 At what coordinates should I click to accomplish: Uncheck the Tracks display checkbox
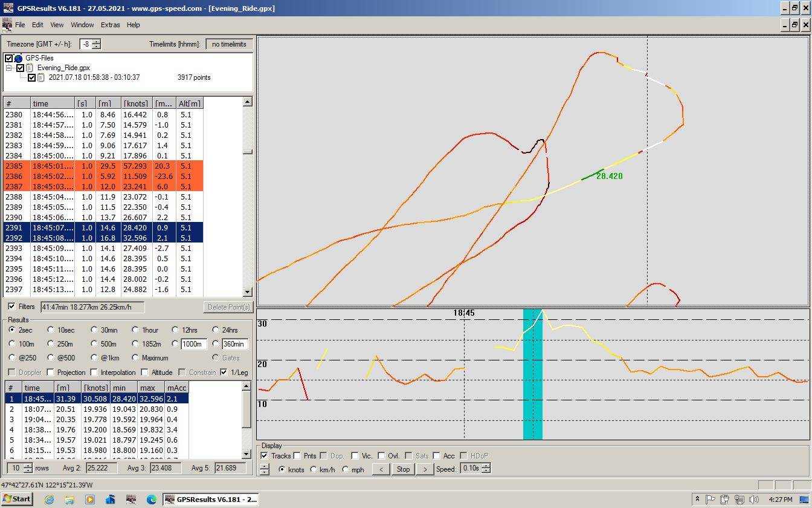point(264,455)
